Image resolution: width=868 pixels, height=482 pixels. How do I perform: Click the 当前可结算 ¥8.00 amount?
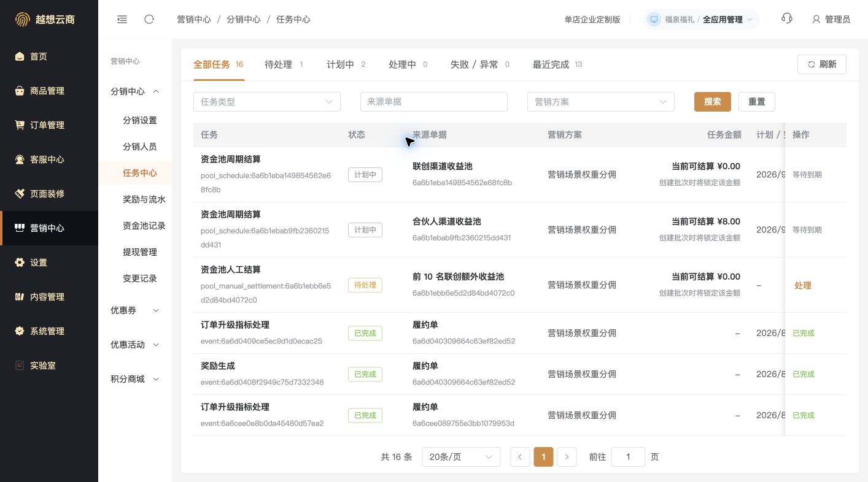pos(706,221)
